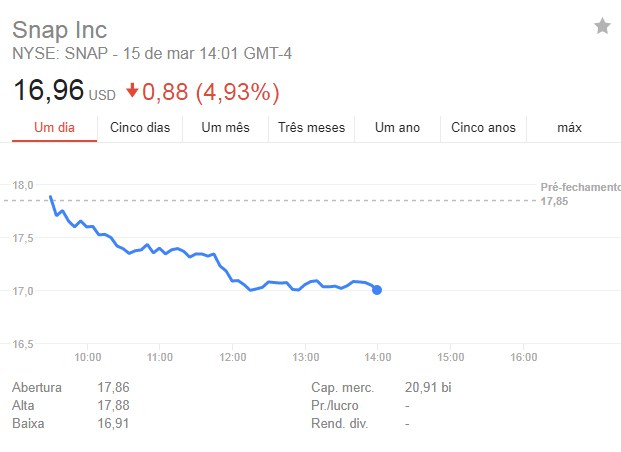
Task: Click the blue current price dot
Action: click(x=376, y=290)
